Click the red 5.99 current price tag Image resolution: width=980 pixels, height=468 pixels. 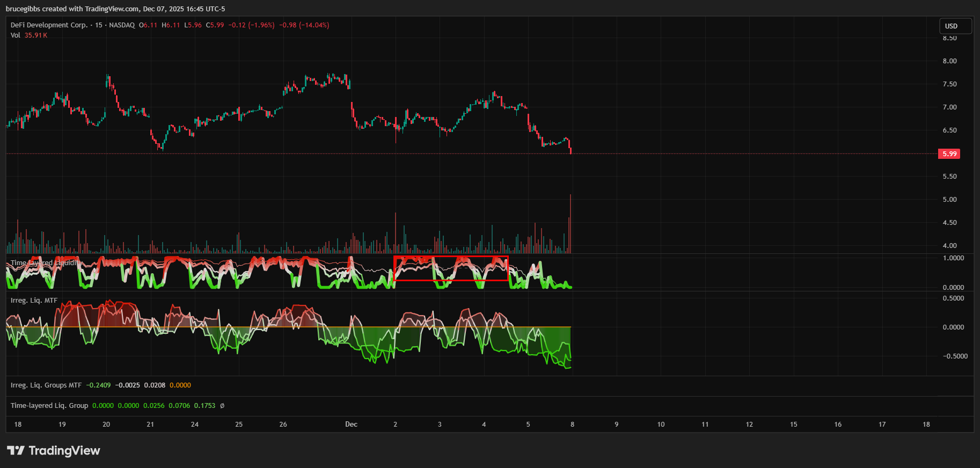(x=949, y=154)
